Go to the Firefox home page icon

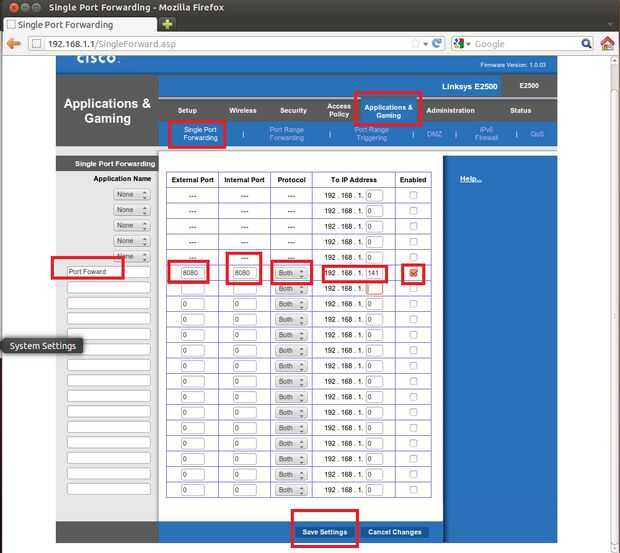pyautogui.click(x=607, y=43)
